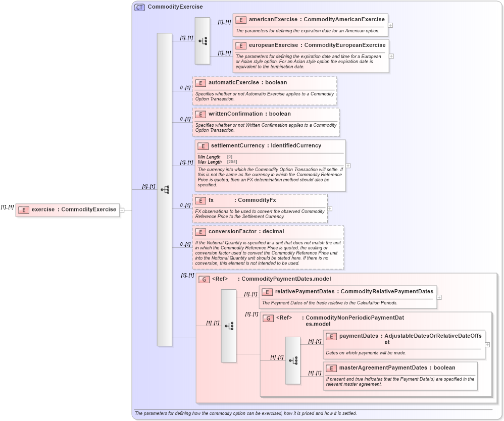
Task: Click the E icon on the exercise element
Action: click(x=24, y=210)
